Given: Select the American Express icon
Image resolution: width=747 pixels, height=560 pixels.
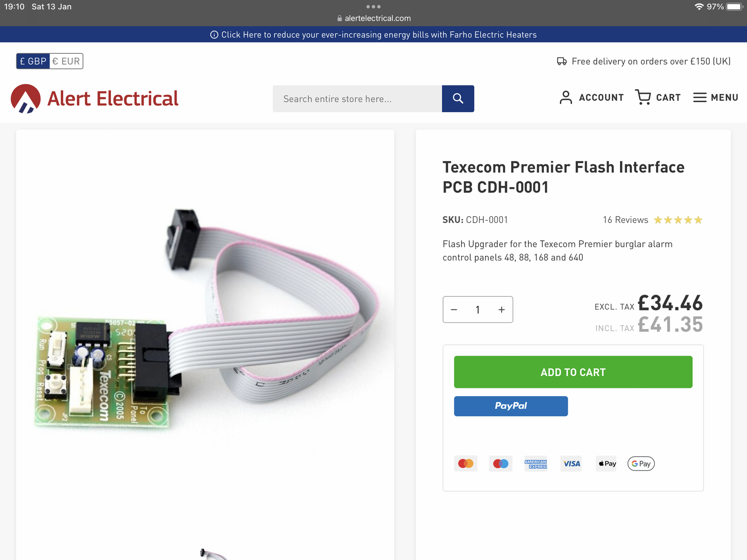Looking at the screenshot, I should click(536, 463).
